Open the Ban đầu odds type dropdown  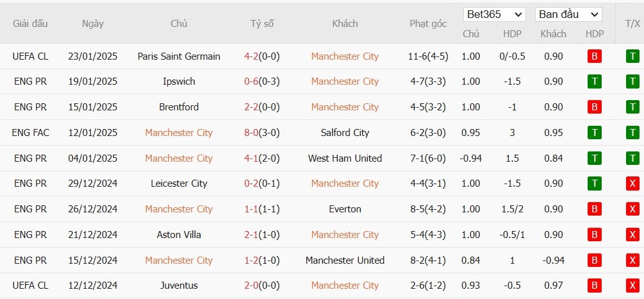tap(568, 14)
